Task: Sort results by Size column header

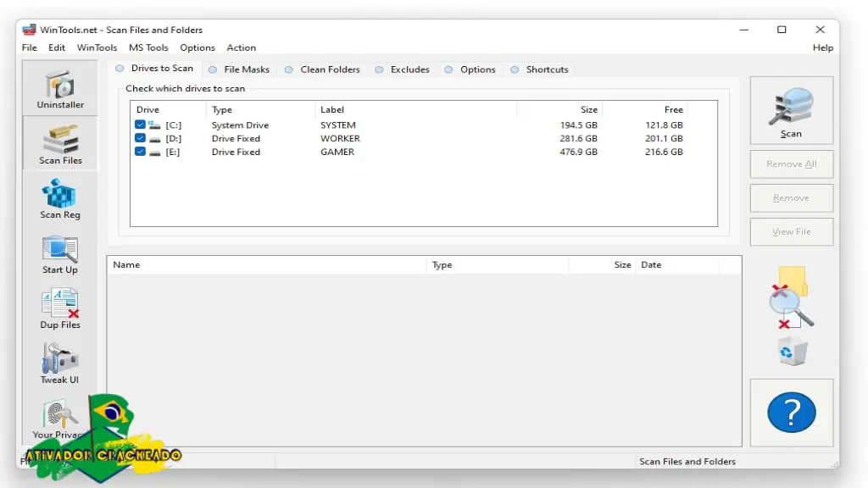Action: tap(603, 265)
